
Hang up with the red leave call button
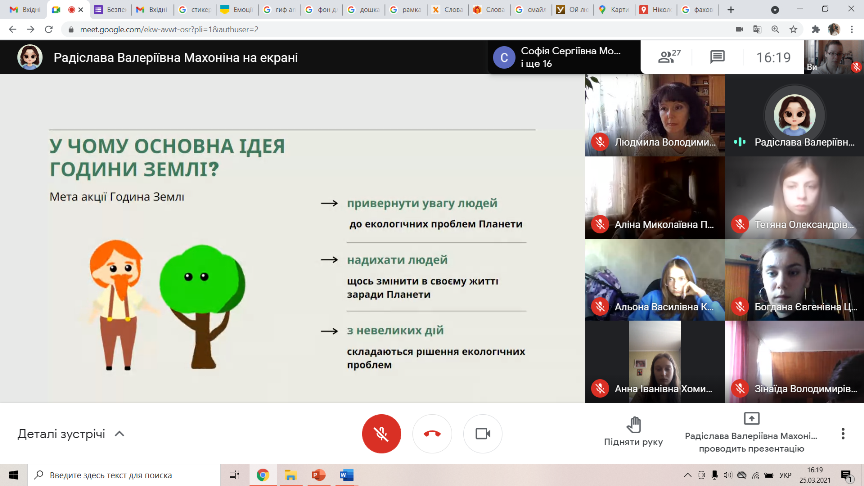(x=432, y=434)
